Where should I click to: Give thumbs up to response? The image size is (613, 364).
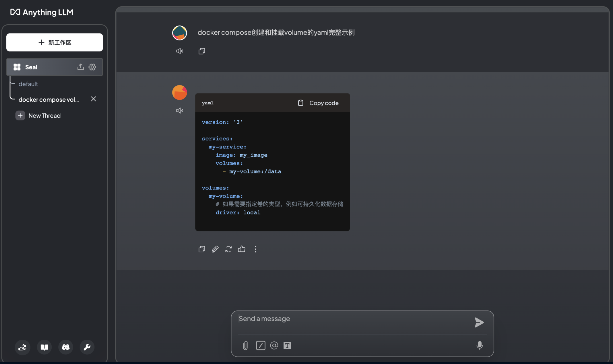click(242, 249)
